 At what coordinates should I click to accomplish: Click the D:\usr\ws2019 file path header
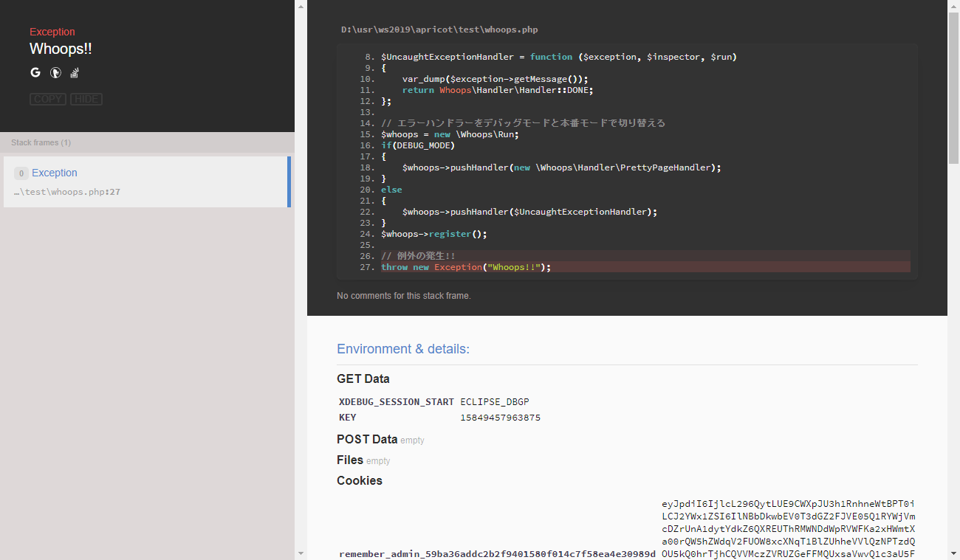click(439, 30)
